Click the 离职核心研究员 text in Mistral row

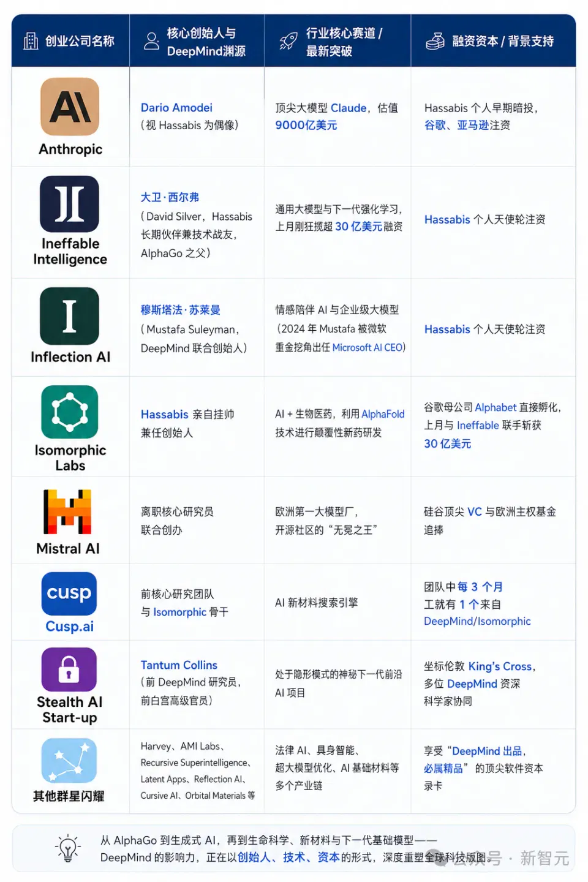click(x=178, y=512)
